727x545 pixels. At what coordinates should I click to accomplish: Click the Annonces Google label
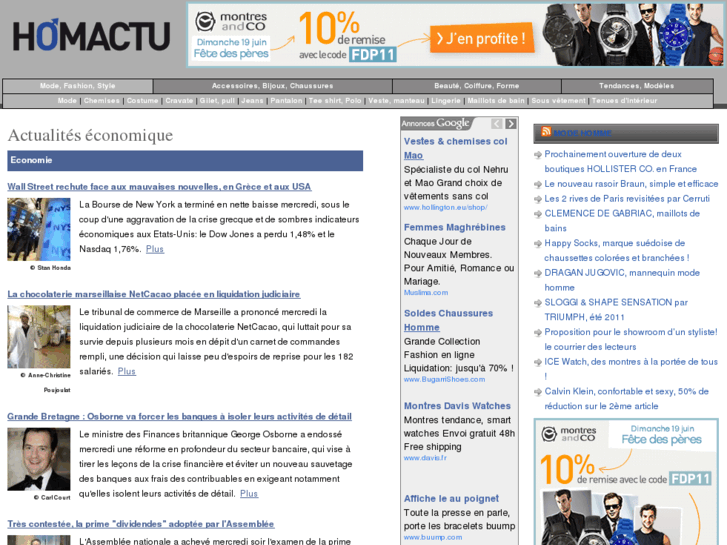pyautogui.click(x=436, y=123)
